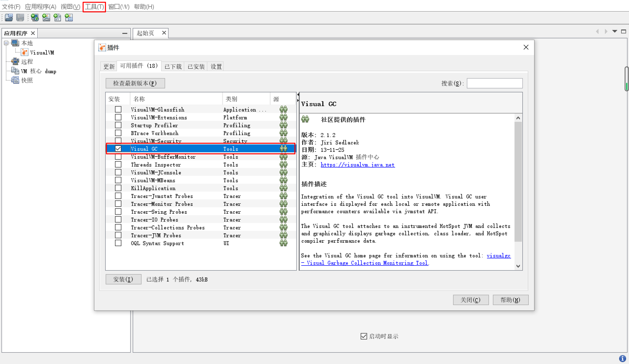Click community source icon in Tracer-JVM Probes row

coord(283,235)
